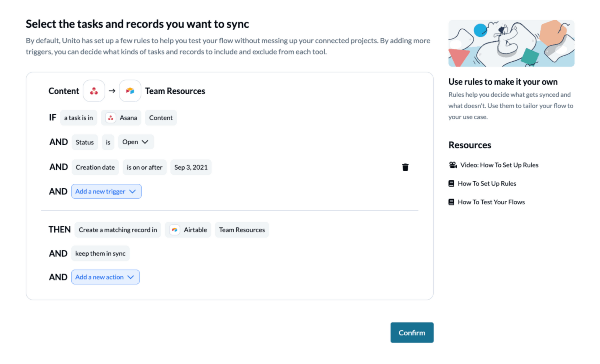Click the 'is' operator chip in Status row

(x=108, y=142)
